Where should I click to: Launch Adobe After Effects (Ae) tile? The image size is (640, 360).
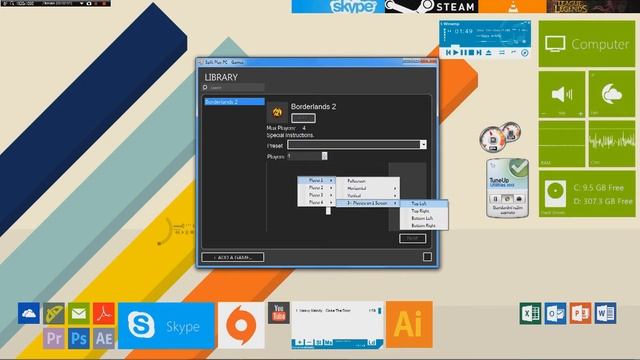(104, 338)
